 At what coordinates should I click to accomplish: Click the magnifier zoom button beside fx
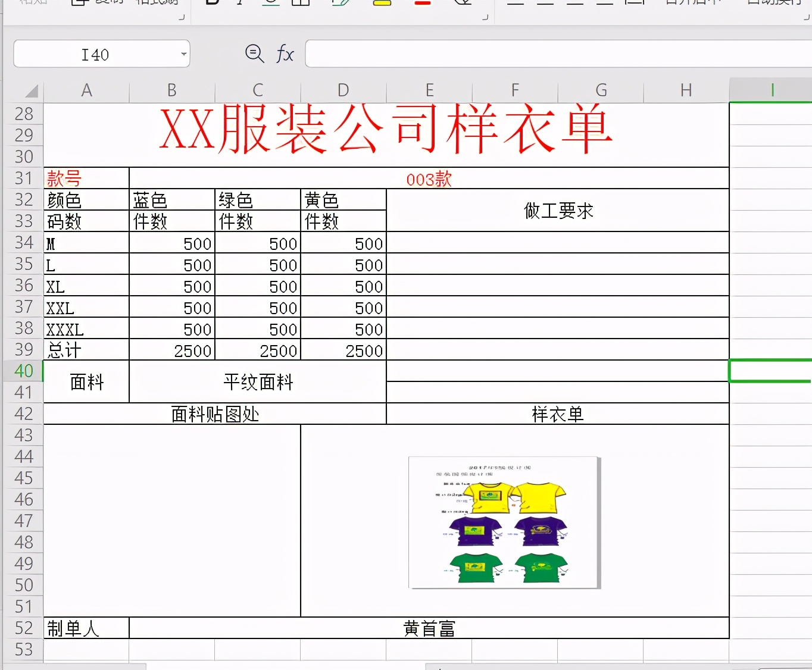tap(255, 54)
